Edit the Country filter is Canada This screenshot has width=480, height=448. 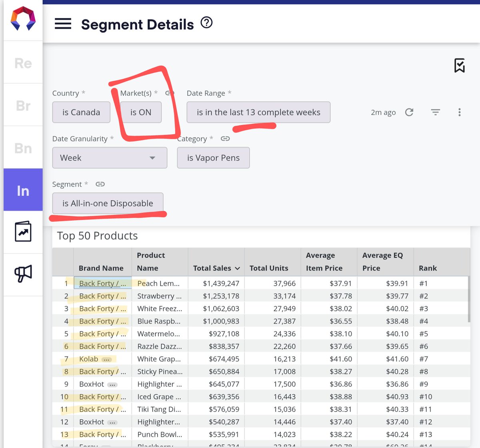(x=81, y=112)
